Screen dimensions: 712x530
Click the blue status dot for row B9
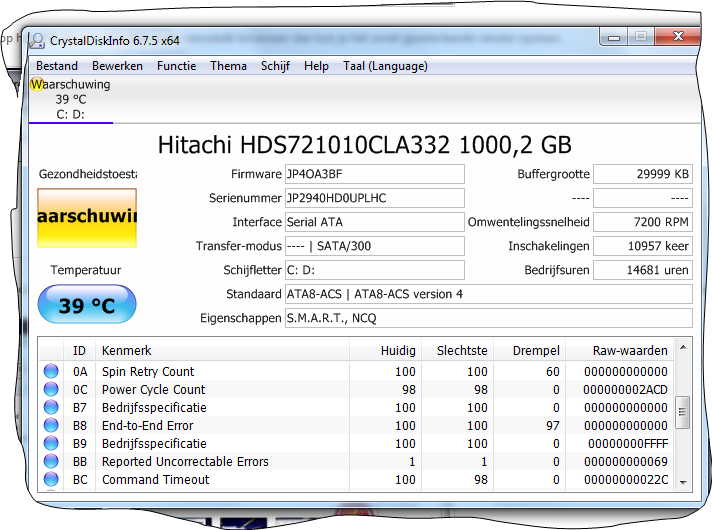tap(51, 443)
